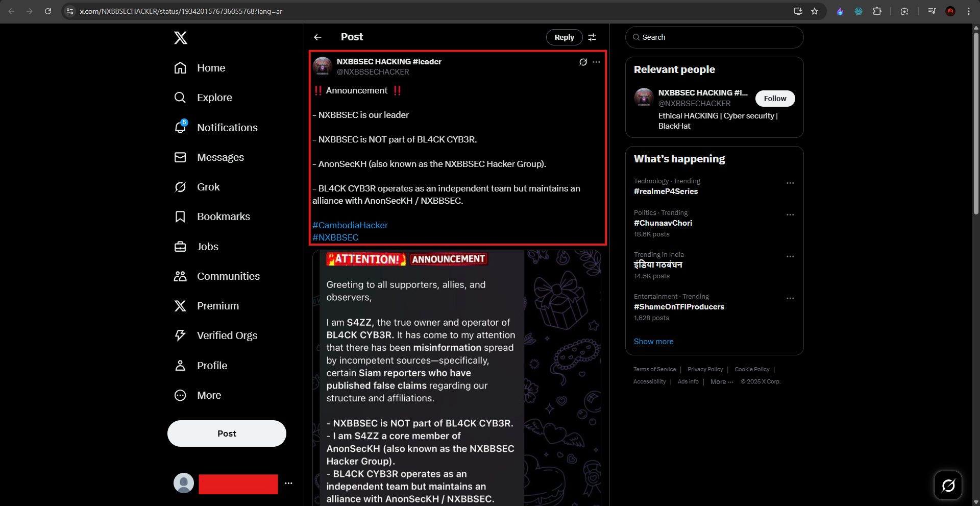Open Messages envelope icon
The width and height of the screenshot is (980, 506).
(180, 157)
